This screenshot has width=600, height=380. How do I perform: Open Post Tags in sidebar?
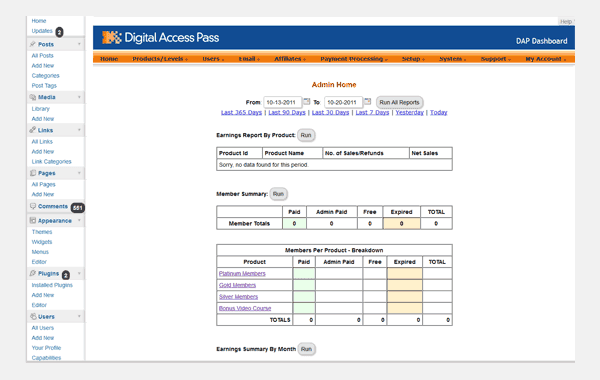click(44, 85)
